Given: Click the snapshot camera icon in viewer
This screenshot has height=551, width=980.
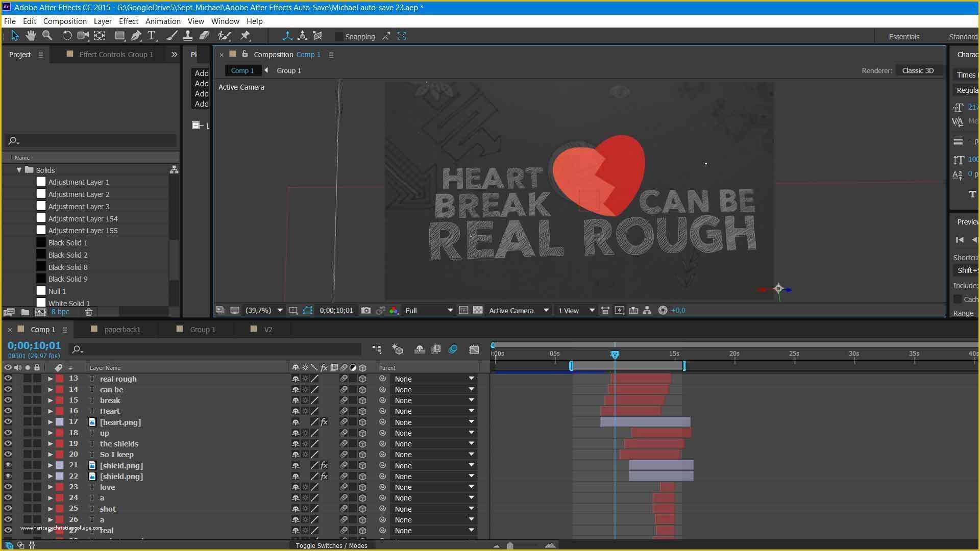Looking at the screenshot, I should click(365, 310).
